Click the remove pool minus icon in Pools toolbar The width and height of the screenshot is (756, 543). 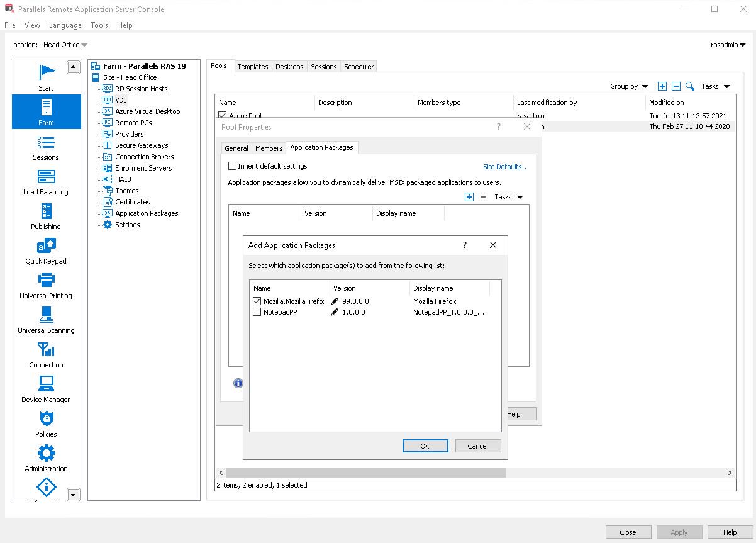tap(676, 86)
